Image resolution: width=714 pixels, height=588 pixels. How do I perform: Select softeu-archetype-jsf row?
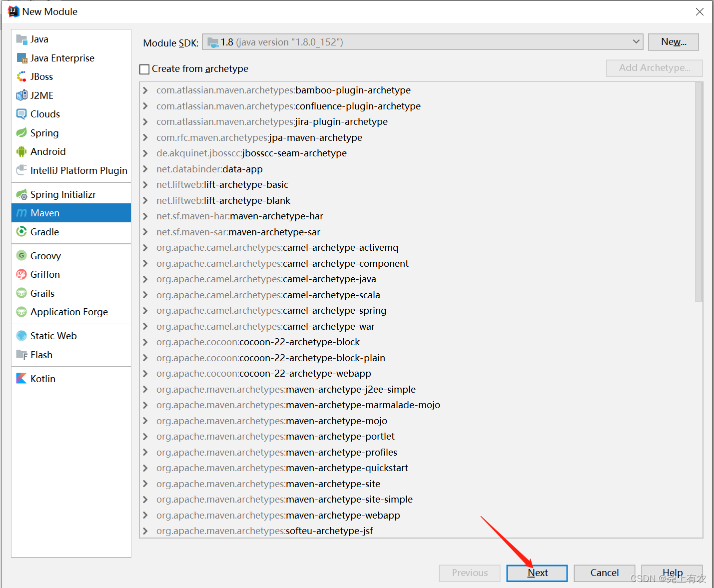(417, 531)
